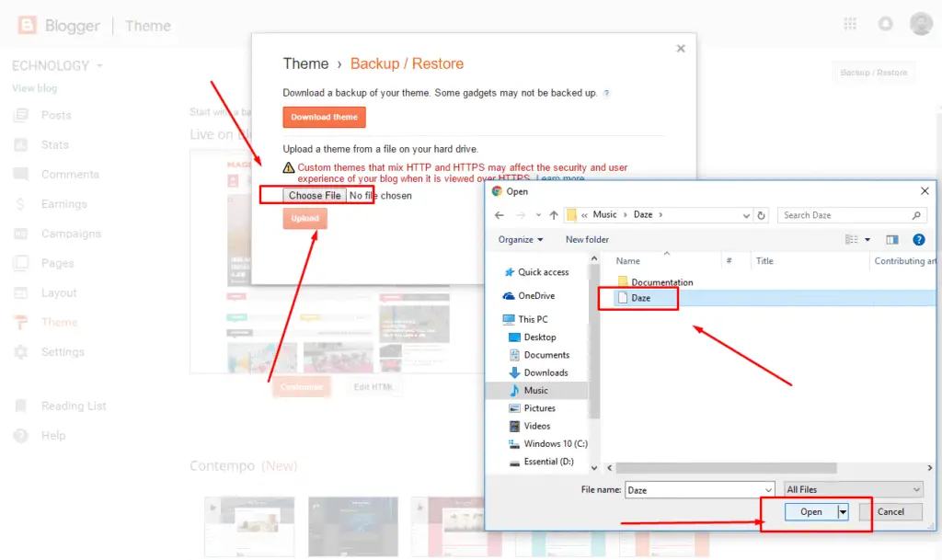Click Music in the path breadcrumb
This screenshot has width=942, height=560.
pyautogui.click(x=604, y=215)
